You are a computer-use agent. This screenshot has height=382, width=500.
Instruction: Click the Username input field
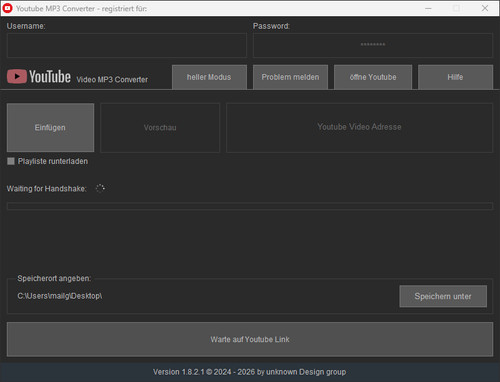coord(127,45)
